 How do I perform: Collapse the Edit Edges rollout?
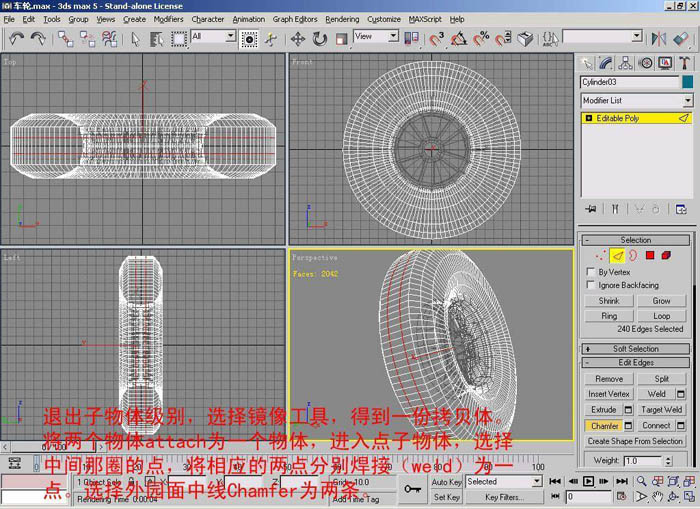(636, 363)
